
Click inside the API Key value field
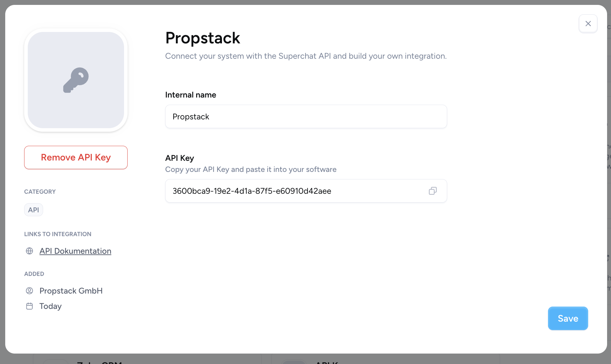(x=306, y=191)
